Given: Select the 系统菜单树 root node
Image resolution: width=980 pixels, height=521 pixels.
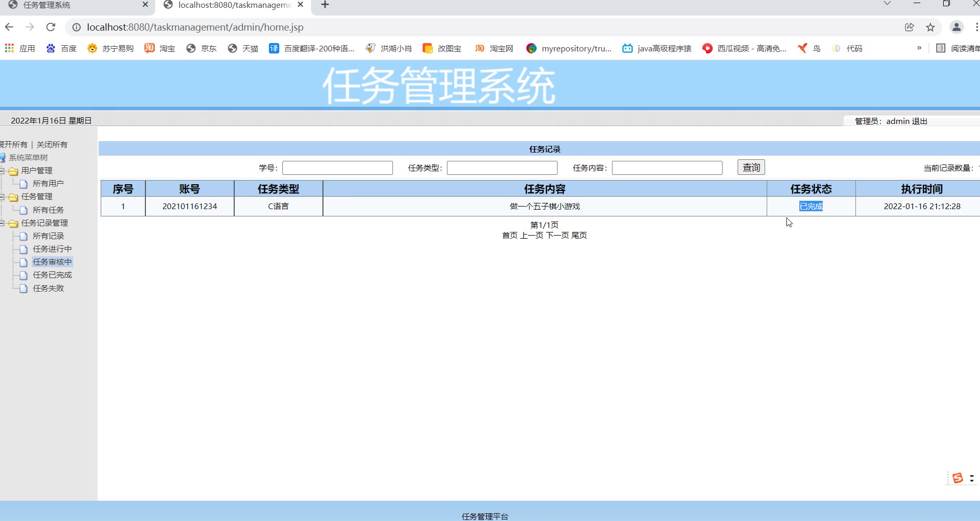Looking at the screenshot, I should pyautogui.click(x=28, y=157).
